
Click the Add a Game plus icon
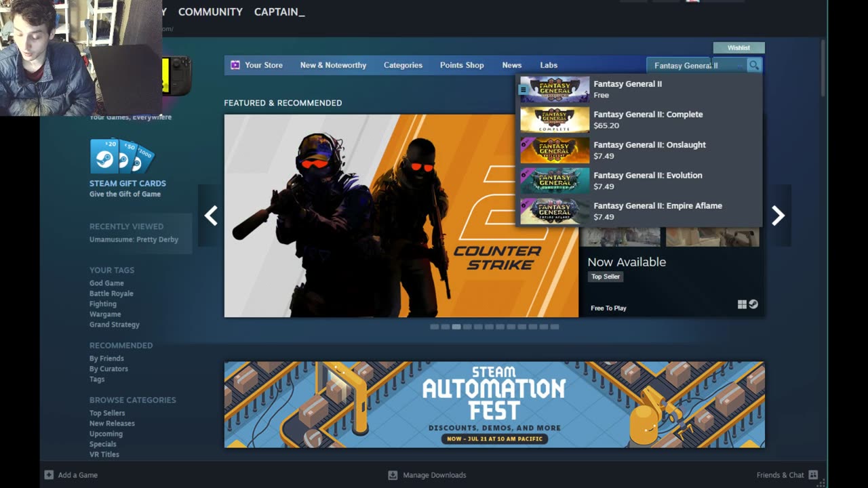49,475
